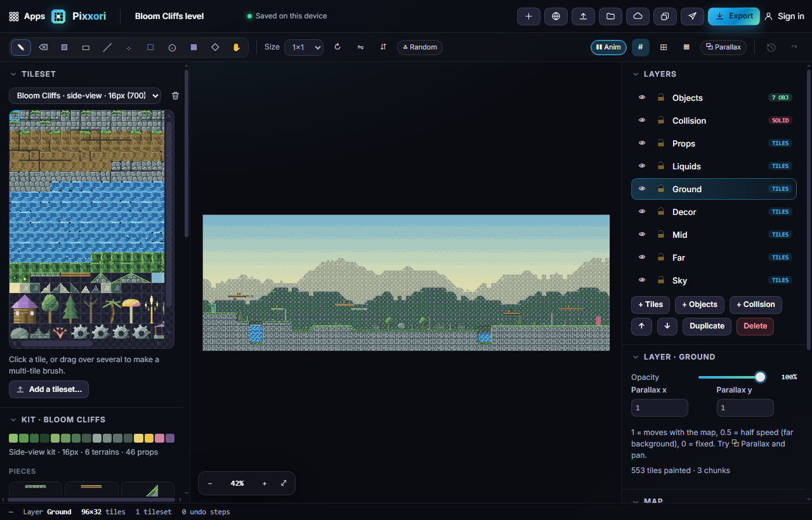Click the upload arrow icon in the header

pos(583,16)
